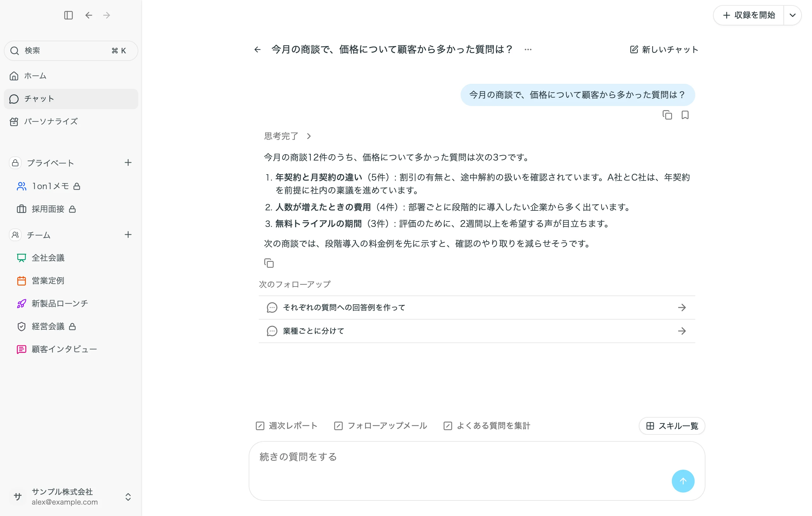The image size is (812, 516).
Task: Open パーソナライズ in the sidebar
Action: (71, 122)
